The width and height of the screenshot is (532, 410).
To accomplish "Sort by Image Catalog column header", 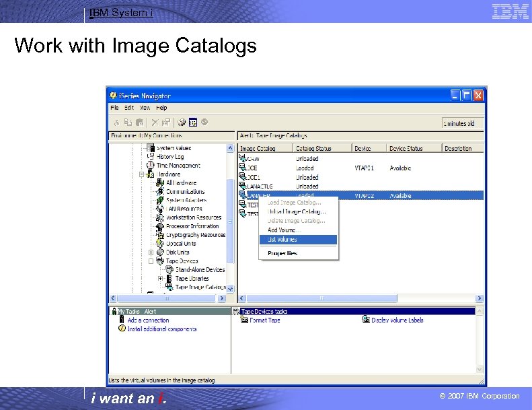I will click(x=265, y=148).
